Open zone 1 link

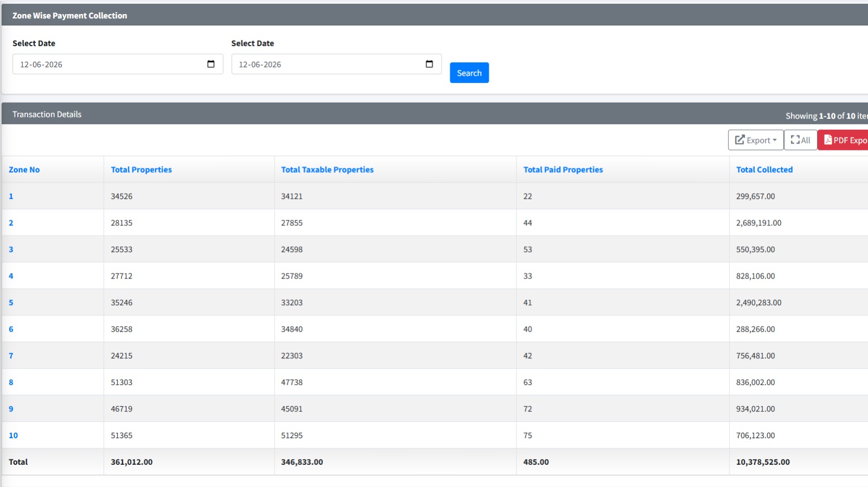(11, 196)
